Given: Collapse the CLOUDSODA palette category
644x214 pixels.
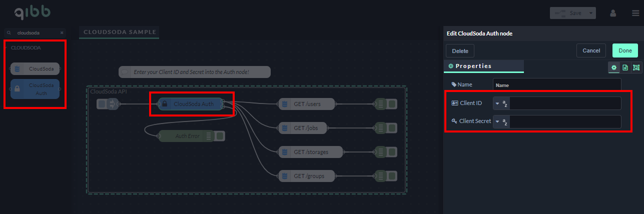Looking at the screenshot, I should [x=26, y=48].
